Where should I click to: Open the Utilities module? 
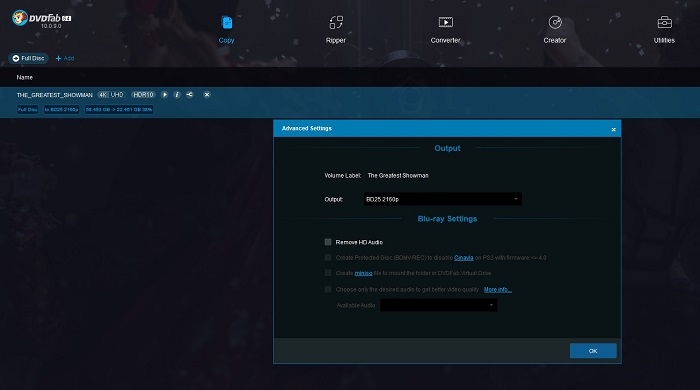pyautogui.click(x=664, y=29)
